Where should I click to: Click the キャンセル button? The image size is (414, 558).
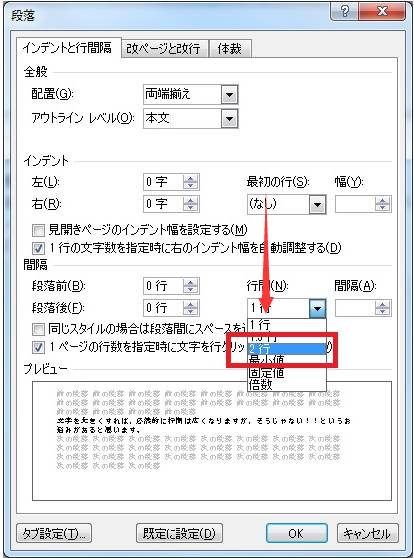click(x=368, y=533)
